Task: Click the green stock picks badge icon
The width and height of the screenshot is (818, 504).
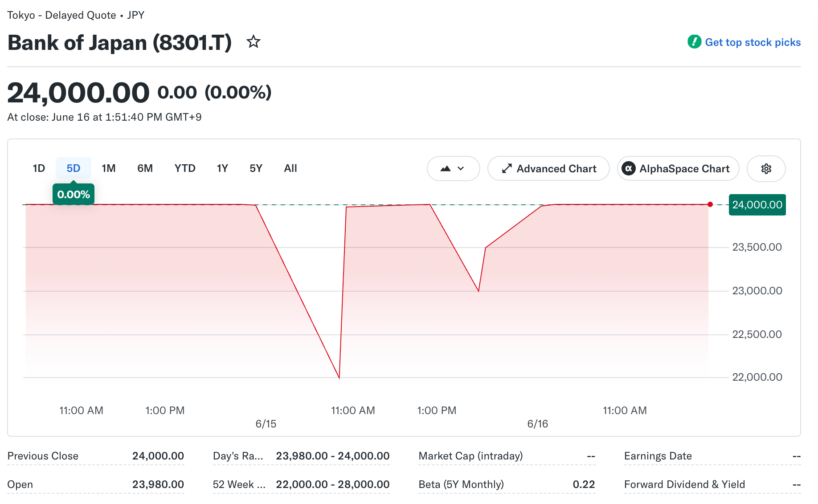Action: (x=694, y=42)
